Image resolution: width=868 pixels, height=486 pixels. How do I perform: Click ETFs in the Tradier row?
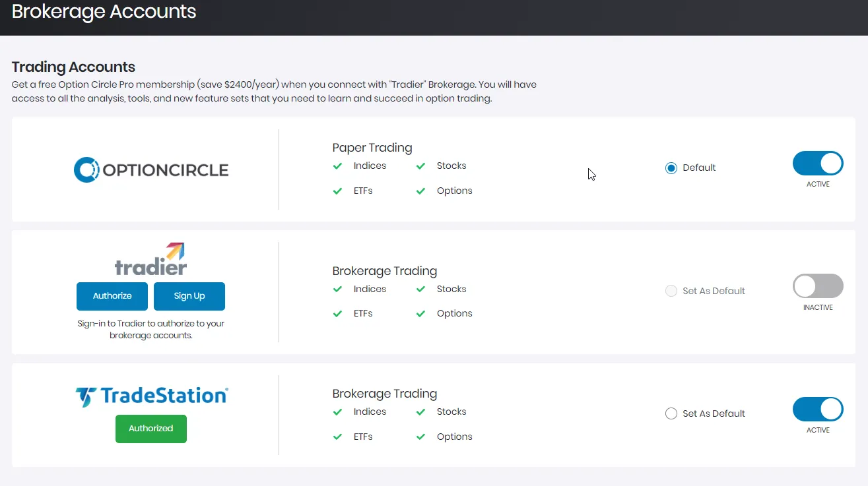tap(363, 314)
